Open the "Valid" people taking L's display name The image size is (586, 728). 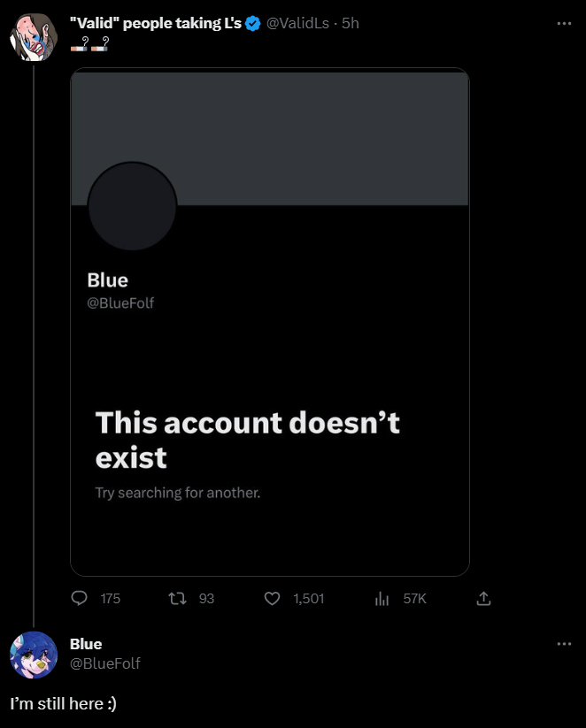pyautogui.click(x=156, y=23)
